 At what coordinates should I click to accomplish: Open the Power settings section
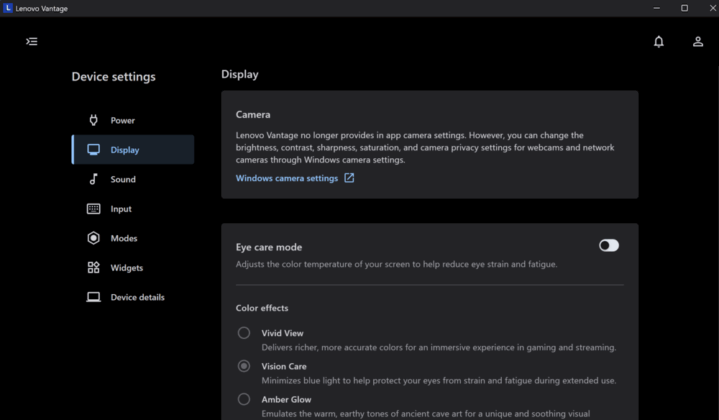(x=133, y=120)
